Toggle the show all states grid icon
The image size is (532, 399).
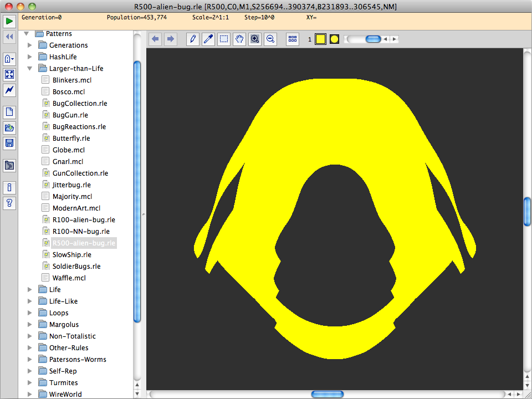click(293, 39)
